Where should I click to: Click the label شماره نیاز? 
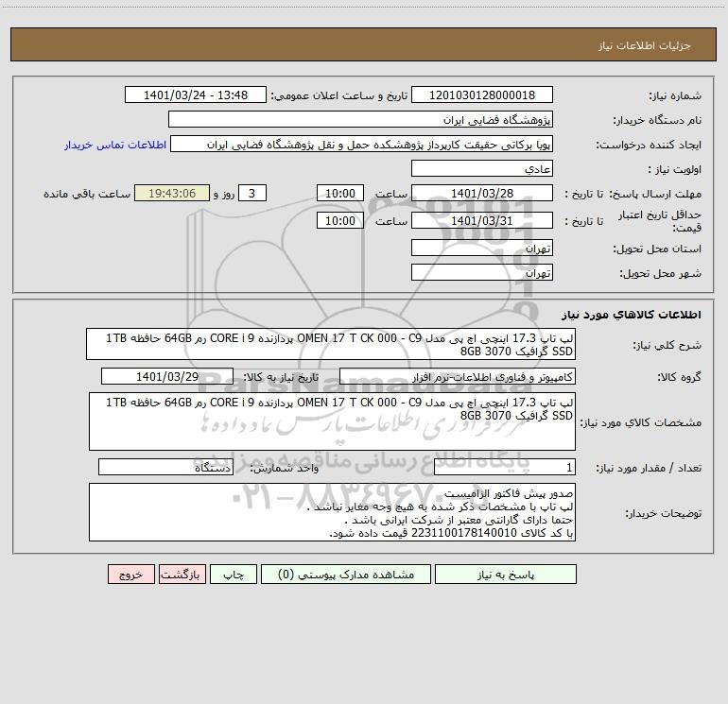pyautogui.click(x=675, y=96)
